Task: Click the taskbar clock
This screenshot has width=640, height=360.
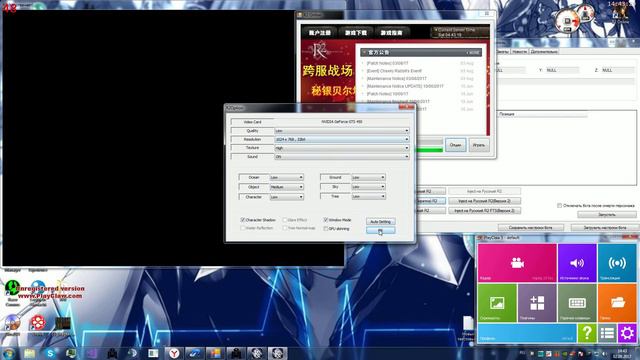Action: click(623, 353)
